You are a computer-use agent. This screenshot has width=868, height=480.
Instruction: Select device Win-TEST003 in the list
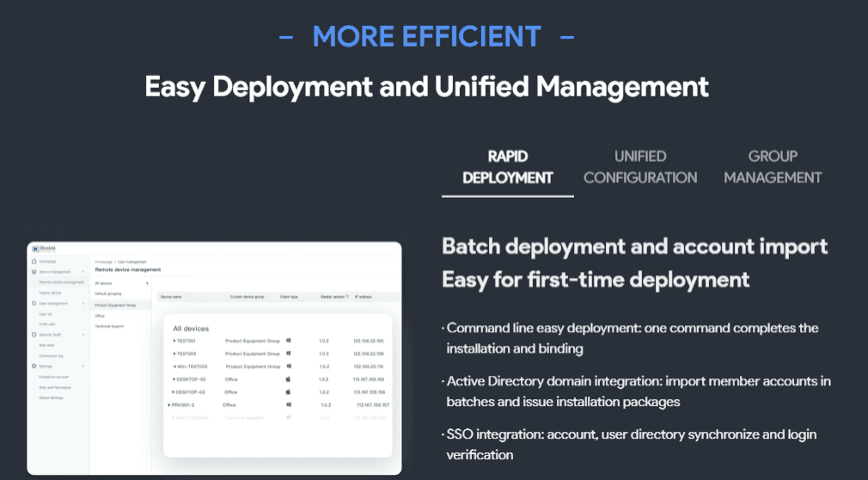click(x=191, y=366)
